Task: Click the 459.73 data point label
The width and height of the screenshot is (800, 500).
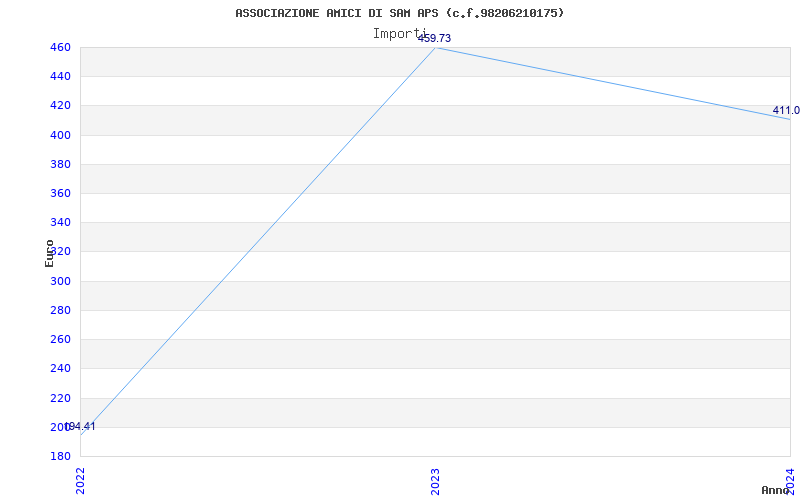Action: (434, 38)
